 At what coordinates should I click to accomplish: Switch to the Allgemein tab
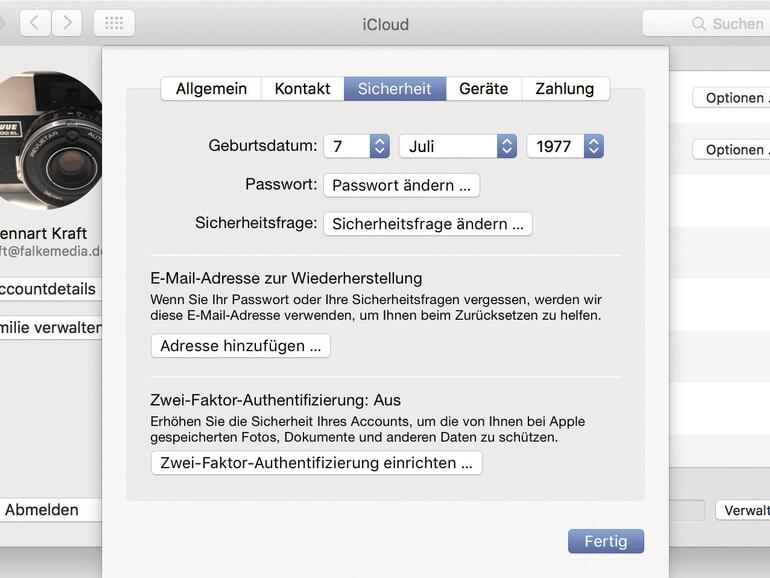click(x=211, y=89)
